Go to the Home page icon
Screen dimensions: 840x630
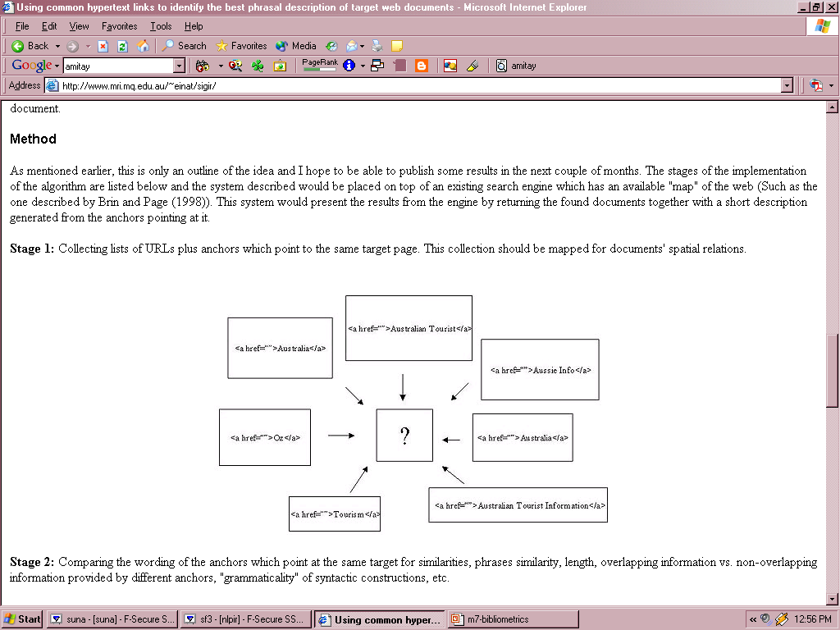[143, 46]
